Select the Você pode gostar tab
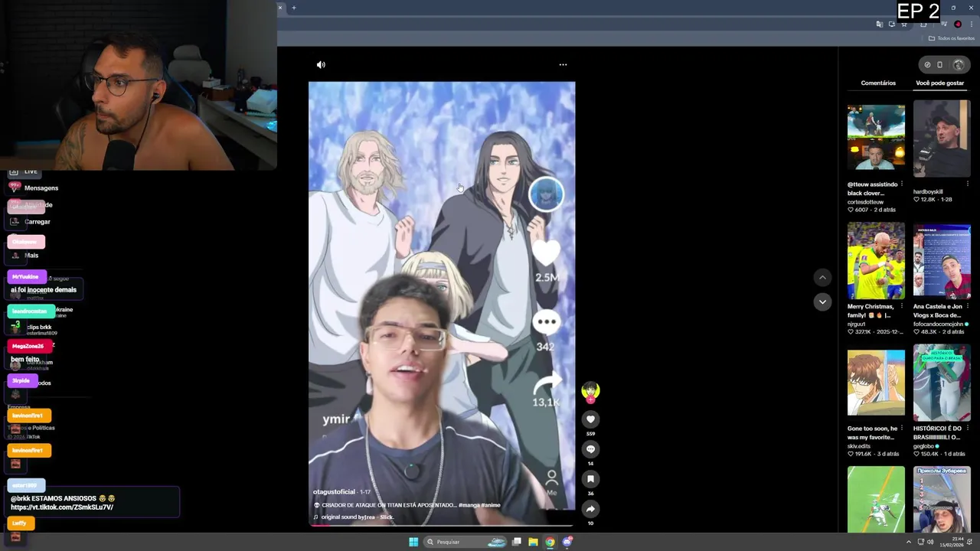The height and width of the screenshot is (551, 980). coord(940,83)
